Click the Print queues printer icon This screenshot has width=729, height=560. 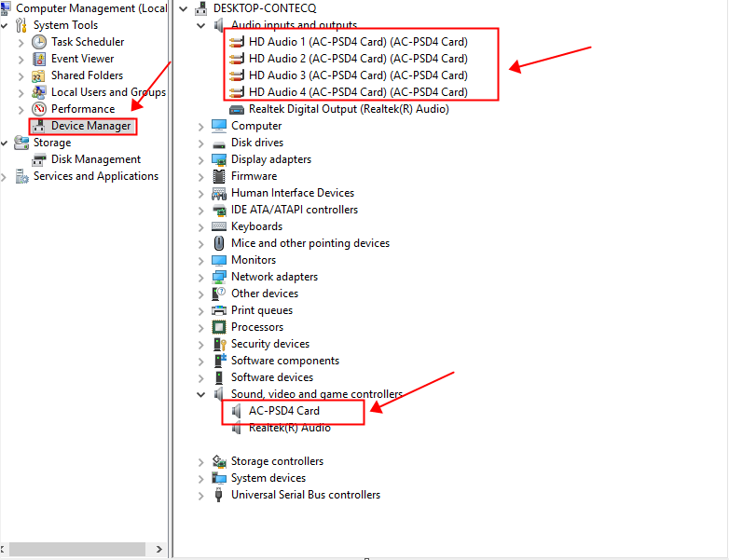tap(219, 310)
